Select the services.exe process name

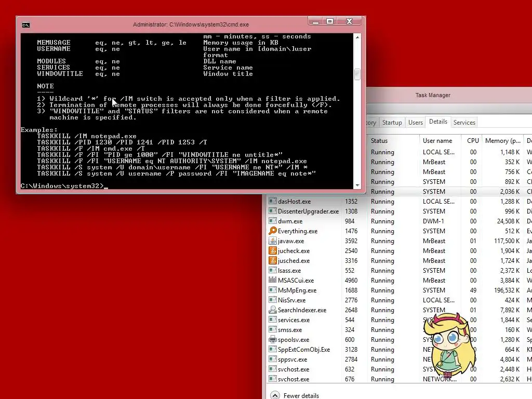pos(294,320)
